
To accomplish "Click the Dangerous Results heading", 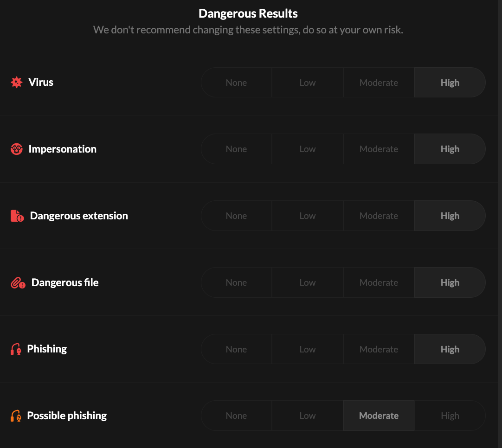I will [x=248, y=13].
